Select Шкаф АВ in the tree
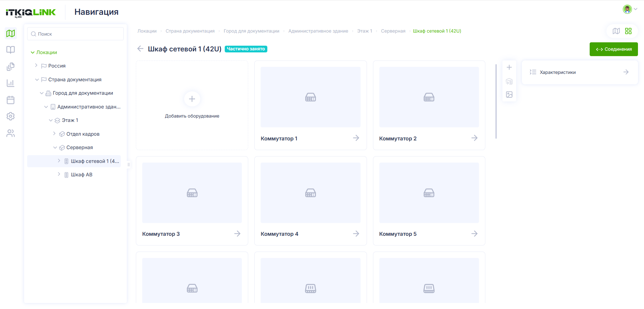 point(82,175)
